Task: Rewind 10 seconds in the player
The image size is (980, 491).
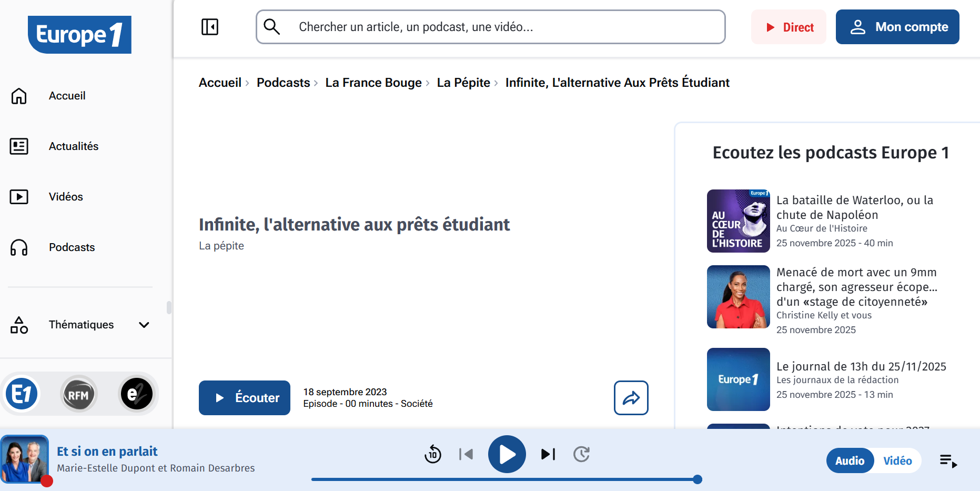Action: [432, 454]
